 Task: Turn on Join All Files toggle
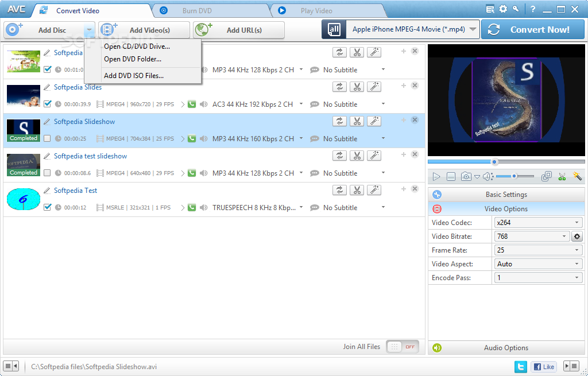(403, 347)
